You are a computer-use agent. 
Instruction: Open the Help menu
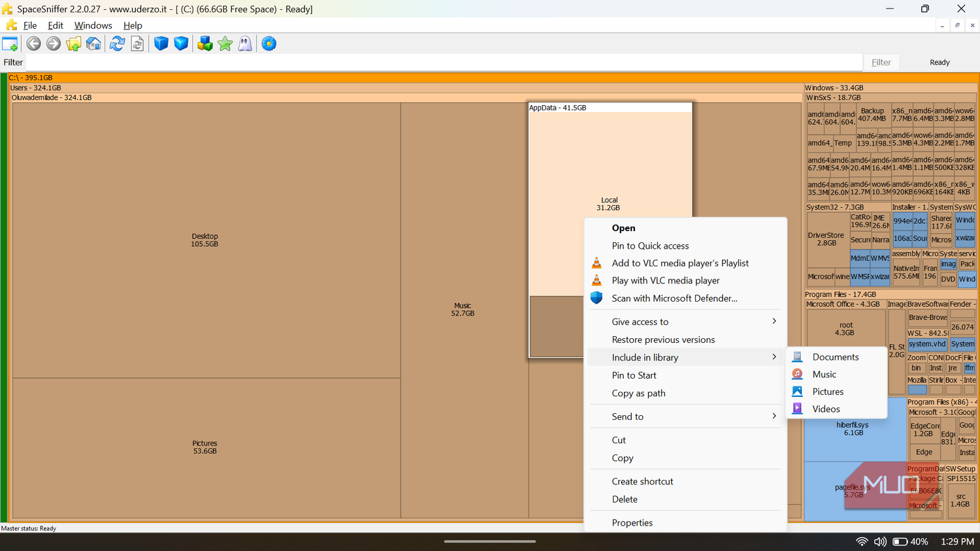133,25
